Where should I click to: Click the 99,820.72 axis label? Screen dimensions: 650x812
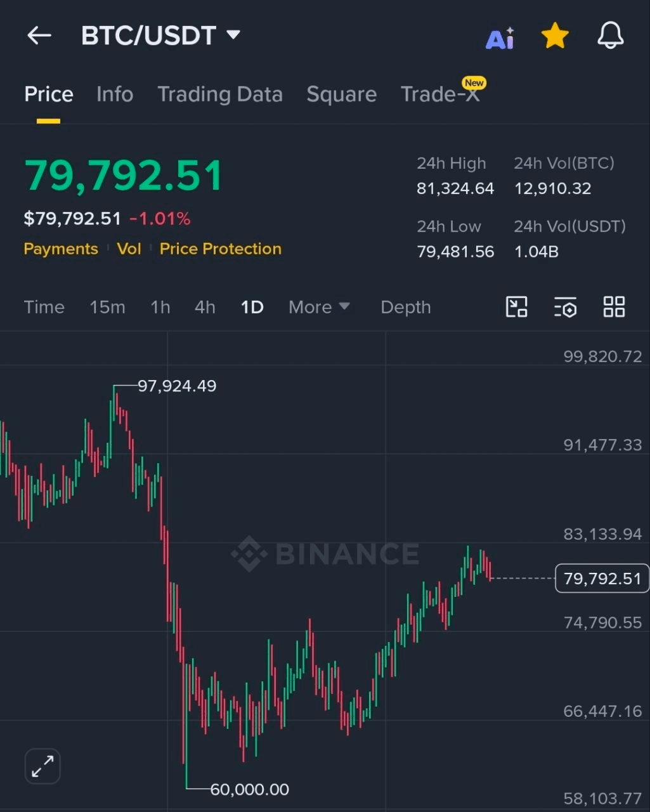602,357
